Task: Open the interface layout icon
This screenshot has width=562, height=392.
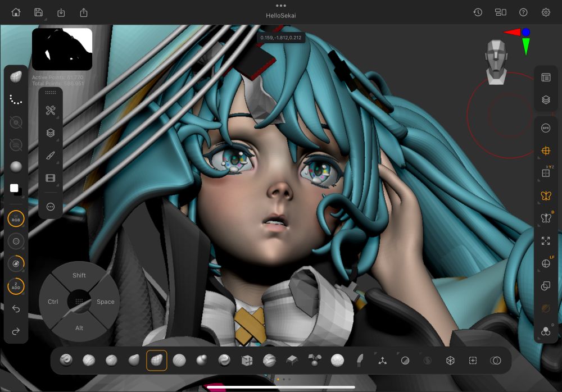Action: tap(500, 12)
